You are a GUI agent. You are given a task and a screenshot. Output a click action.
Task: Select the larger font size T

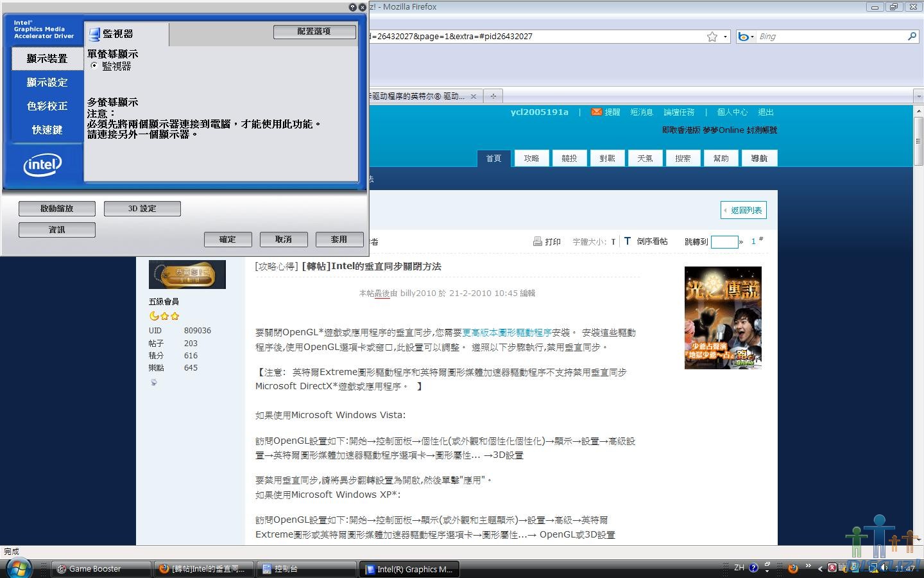point(628,241)
